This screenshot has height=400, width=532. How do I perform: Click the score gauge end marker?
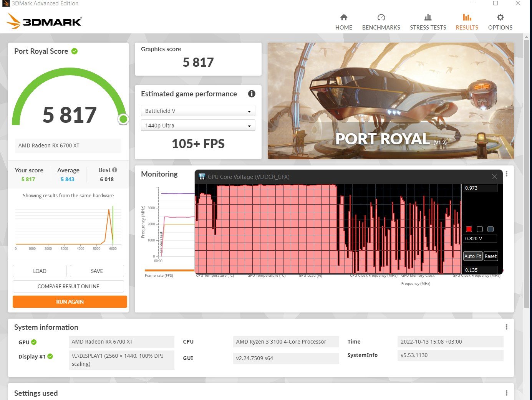[x=123, y=119]
